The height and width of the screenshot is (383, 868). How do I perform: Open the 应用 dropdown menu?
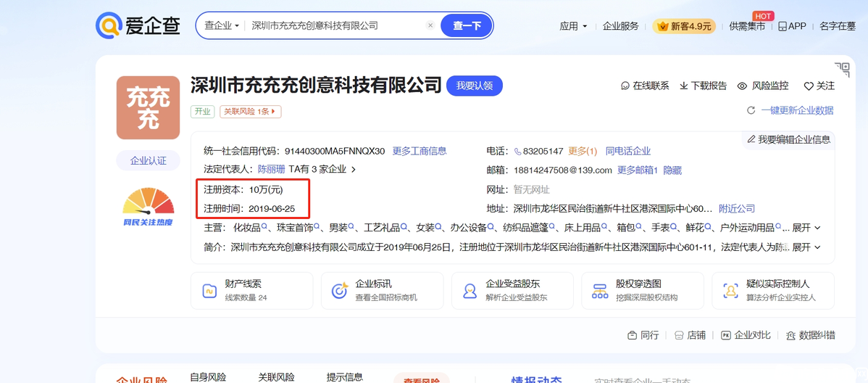tap(574, 26)
